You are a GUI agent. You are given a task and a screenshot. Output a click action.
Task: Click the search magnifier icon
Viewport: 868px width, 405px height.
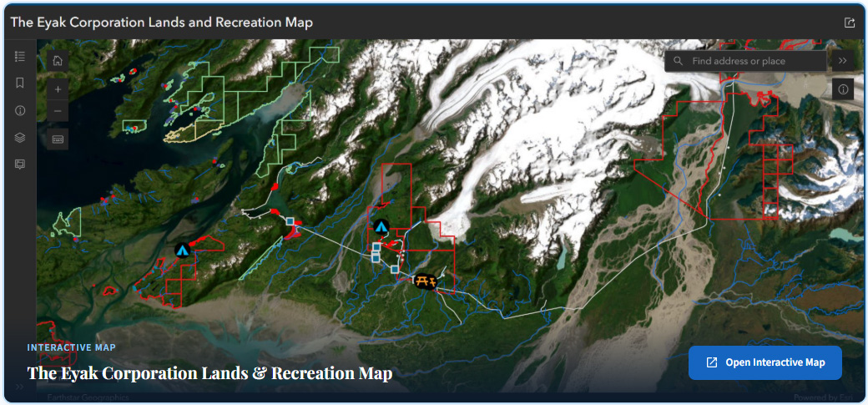pos(678,61)
